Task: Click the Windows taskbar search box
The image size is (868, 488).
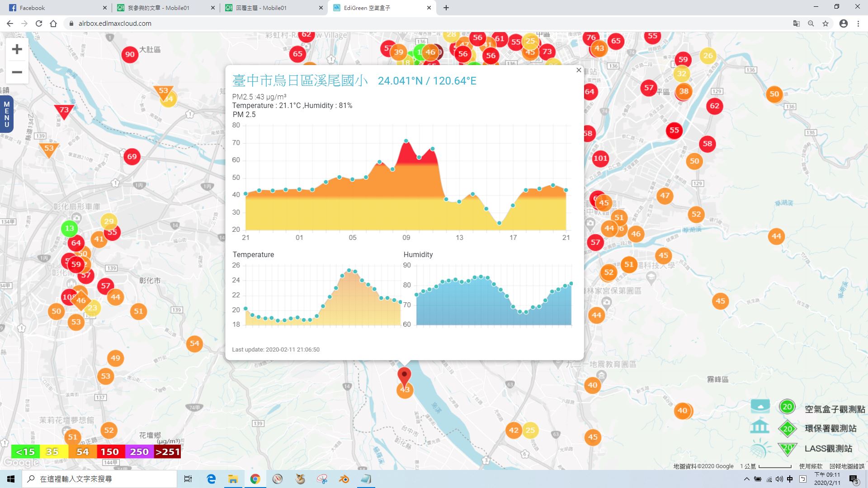Action: [99, 479]
